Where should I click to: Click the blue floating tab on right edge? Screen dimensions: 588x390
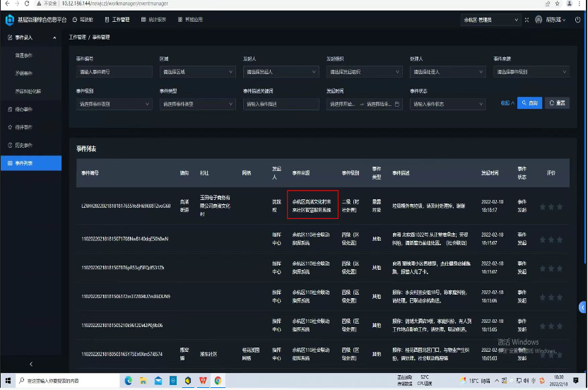click(582, 307)
